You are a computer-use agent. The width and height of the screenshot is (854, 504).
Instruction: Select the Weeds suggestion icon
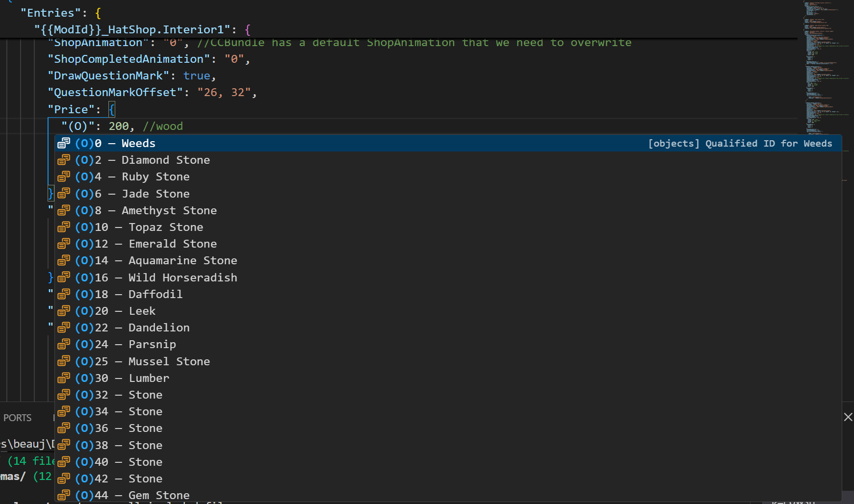pos(64,143)
